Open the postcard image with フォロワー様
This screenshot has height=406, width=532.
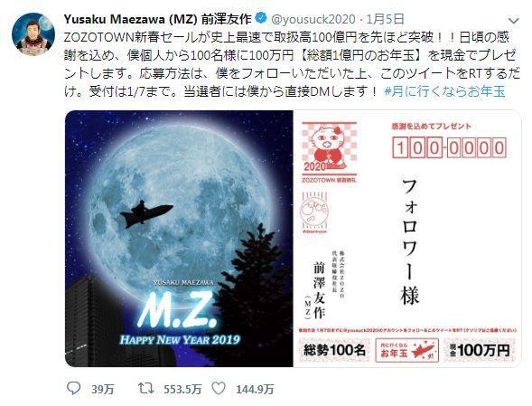tap(407, 239)
